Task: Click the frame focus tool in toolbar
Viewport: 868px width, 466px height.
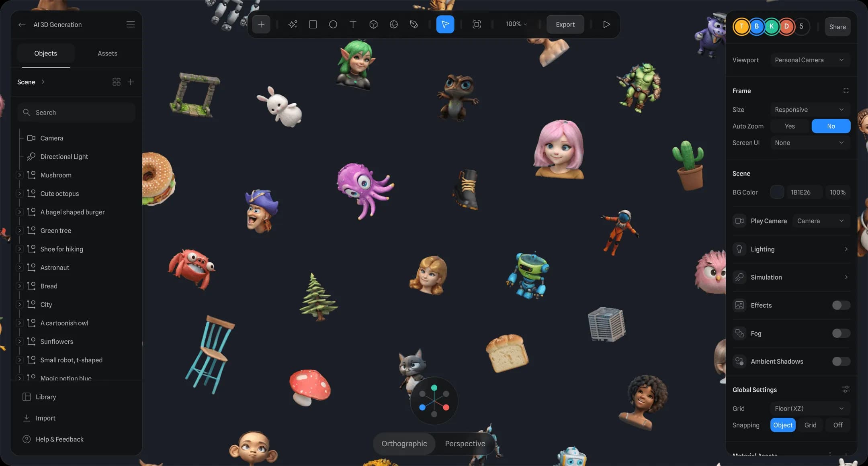Action: tap(477, 25)
